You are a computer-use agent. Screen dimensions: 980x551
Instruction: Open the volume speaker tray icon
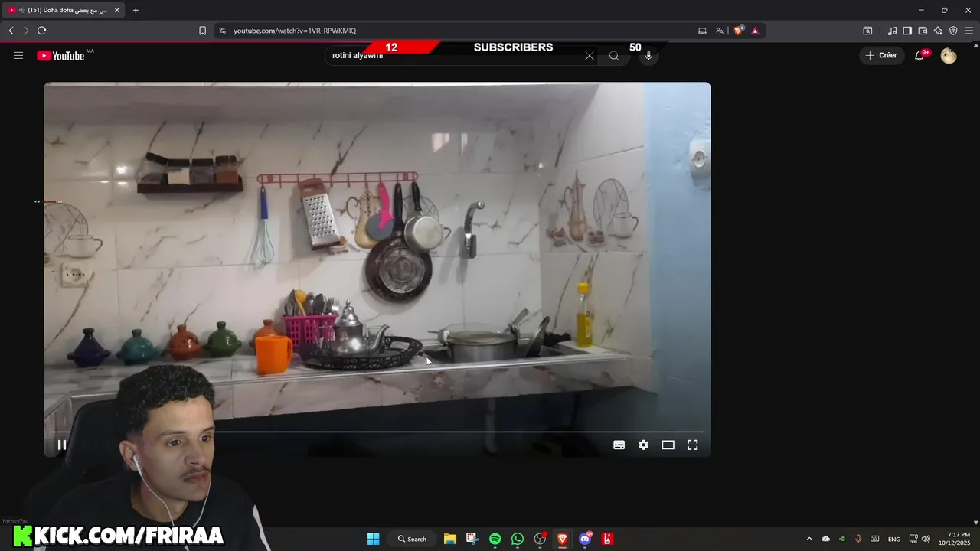click(926, 539)
